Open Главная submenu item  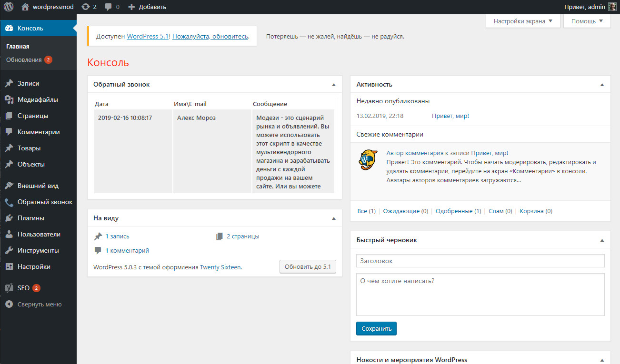click(18, 46)
